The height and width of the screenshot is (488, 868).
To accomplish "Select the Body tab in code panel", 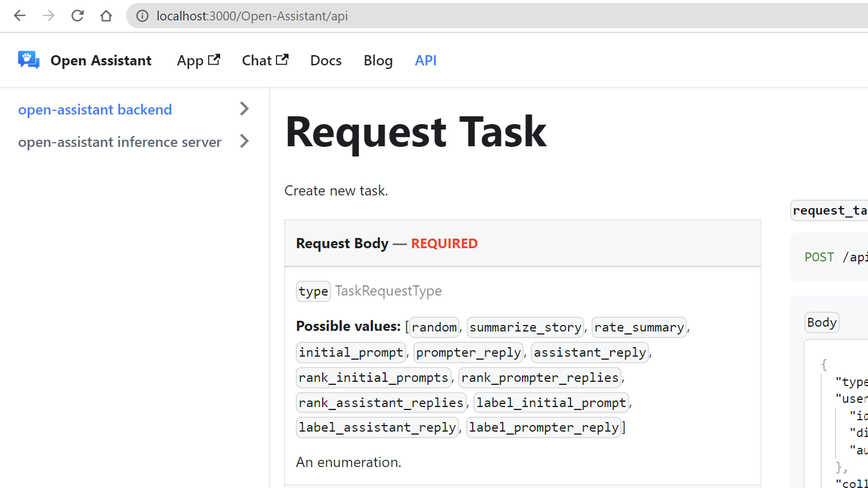I will 822,323.
